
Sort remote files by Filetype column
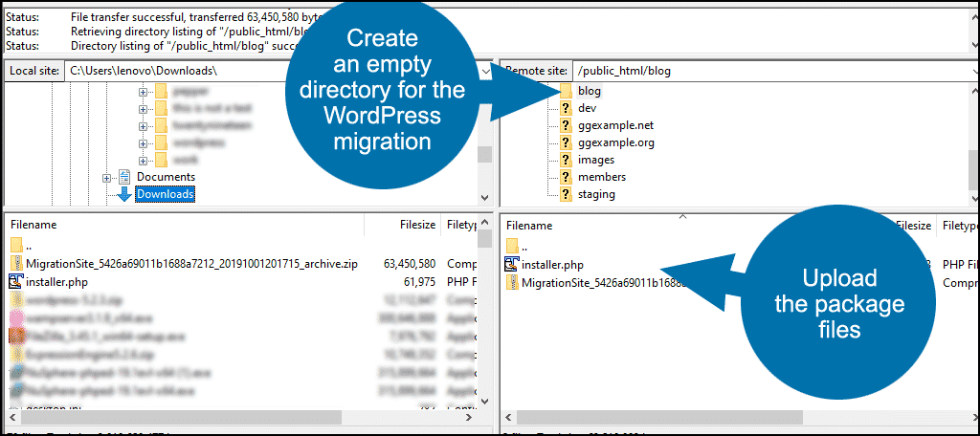[x=959, y=225]
